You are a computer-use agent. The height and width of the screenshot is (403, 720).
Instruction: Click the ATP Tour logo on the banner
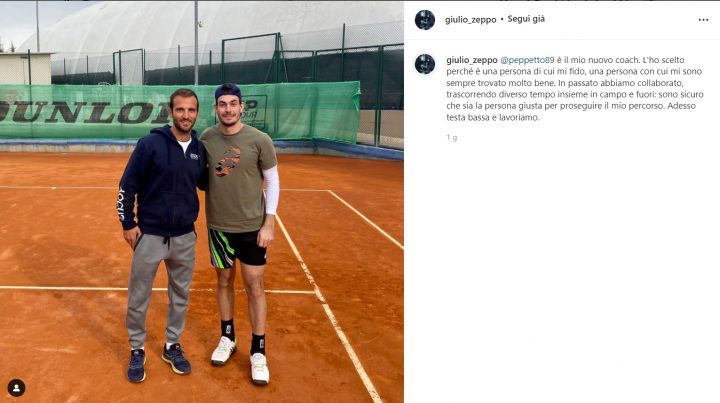253,112
